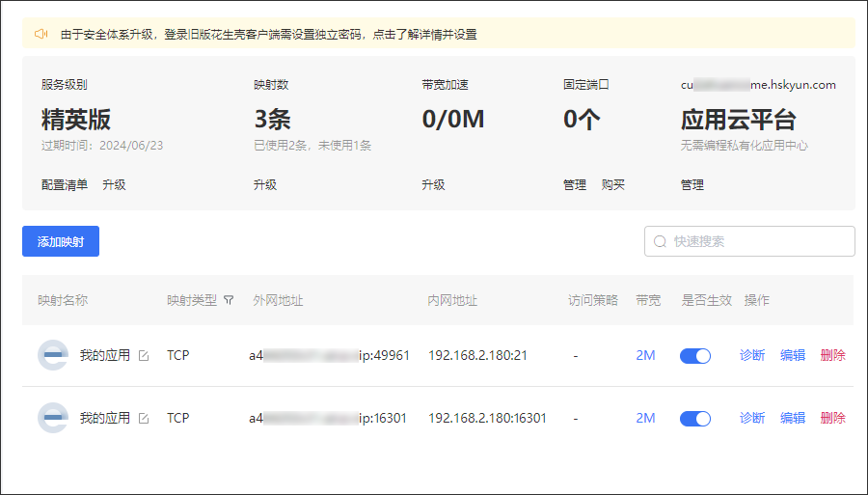Rename second 我的应用 via pencil icon
This screenshot has height=495, width=868.
click(144, 418)
